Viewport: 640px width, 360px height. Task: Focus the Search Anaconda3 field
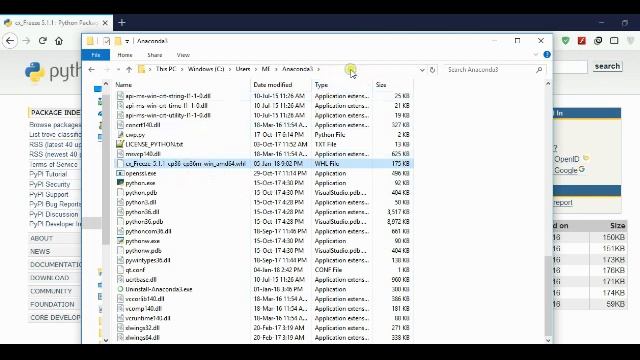pos(490,70)
